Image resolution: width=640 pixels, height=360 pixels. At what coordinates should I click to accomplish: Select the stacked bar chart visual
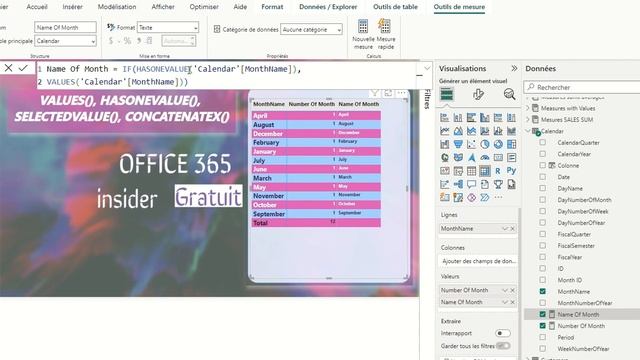coord(444,118)
